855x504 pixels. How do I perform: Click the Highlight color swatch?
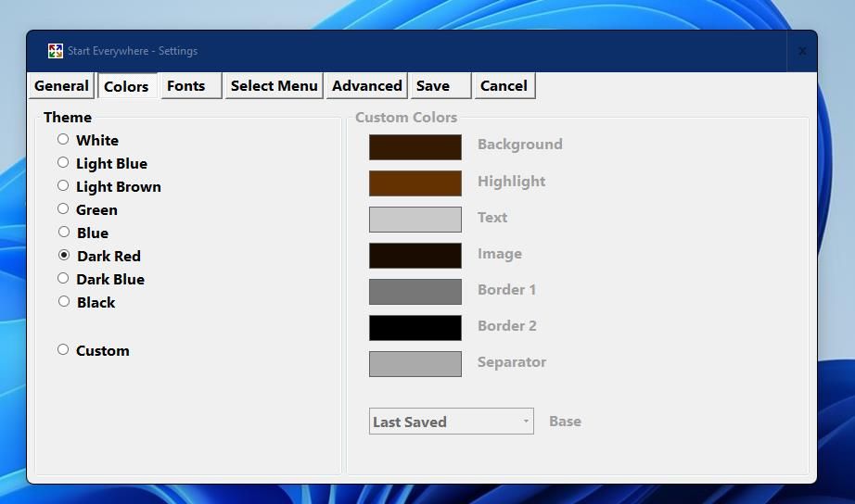click(415, 183)
